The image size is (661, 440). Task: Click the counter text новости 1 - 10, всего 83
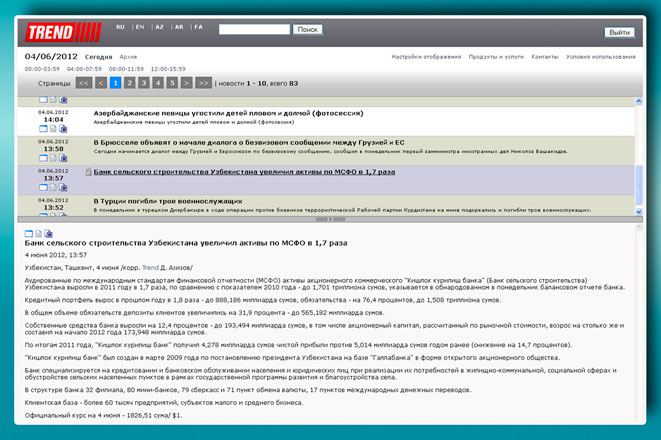[258, 83]
